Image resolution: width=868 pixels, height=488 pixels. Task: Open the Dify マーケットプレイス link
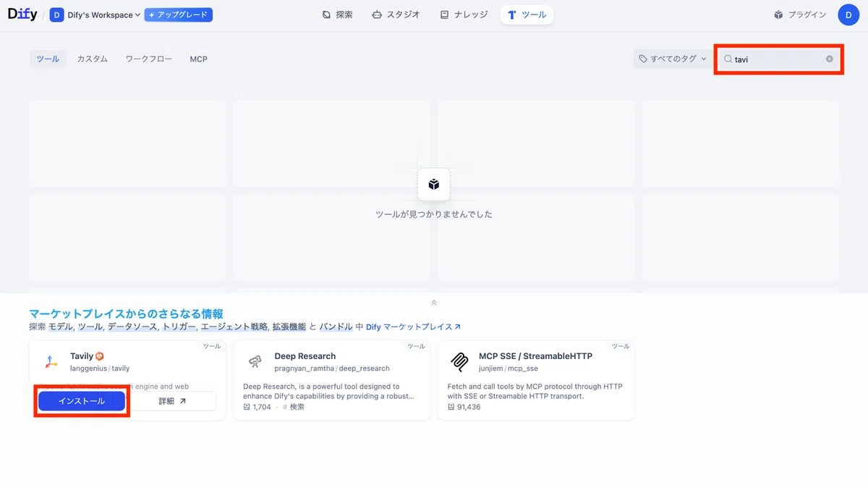[x=413, y=327]
